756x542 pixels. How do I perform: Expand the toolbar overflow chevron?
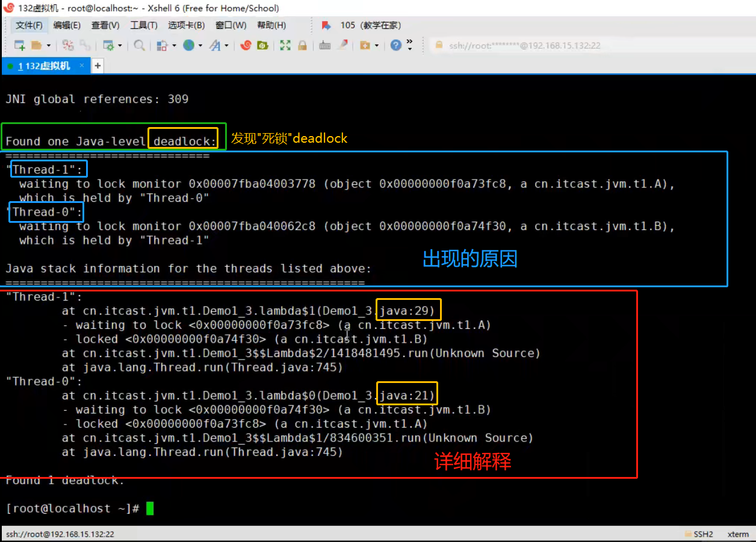pyautogui.click(x=410, y=45)
